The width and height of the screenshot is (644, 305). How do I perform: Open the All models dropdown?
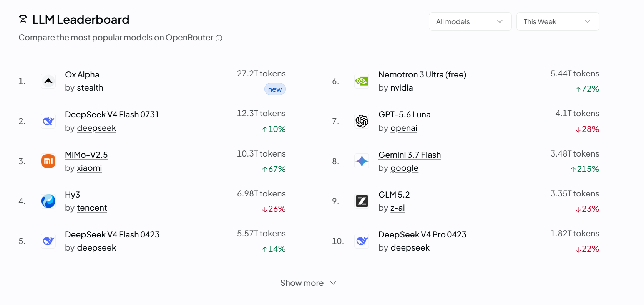click(470, 21)
